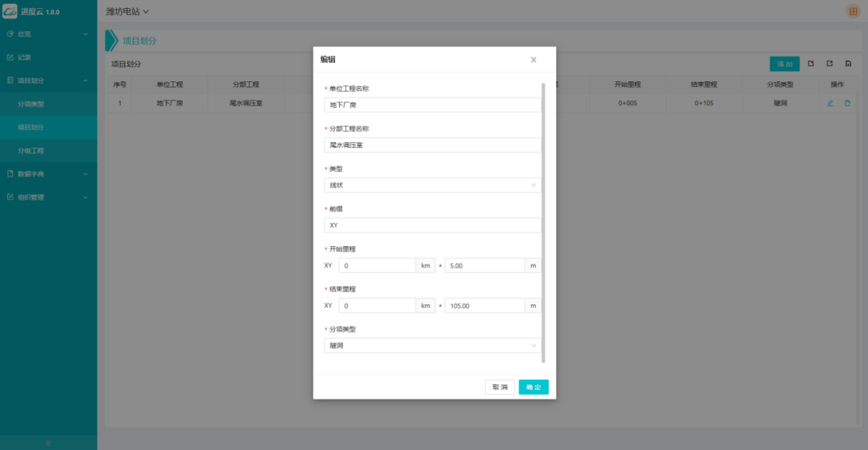The height and width of the screenshot is (450, 868).
Task: Open 分项类型 in the sidebar submenu
Action: point(31,104)
